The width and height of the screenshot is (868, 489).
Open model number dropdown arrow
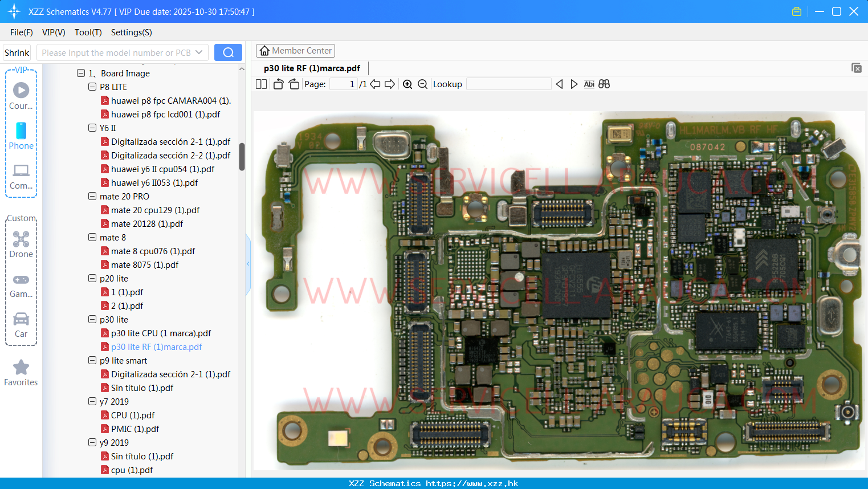(x=199, y=52)
